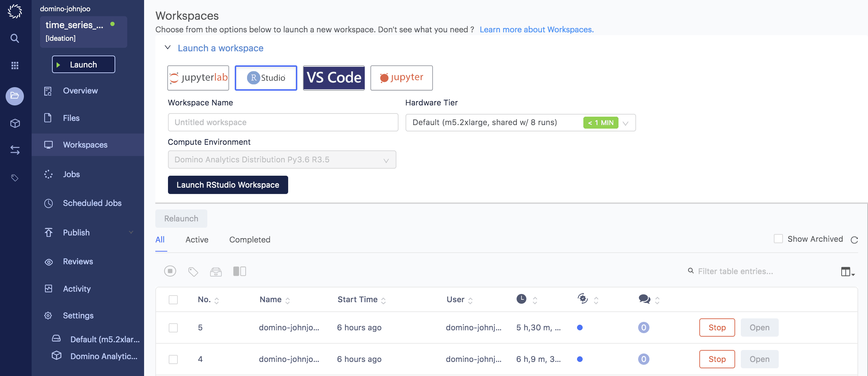Click the Workspace Name input field
The image size is (868, 376).
(x=283, y=122)
